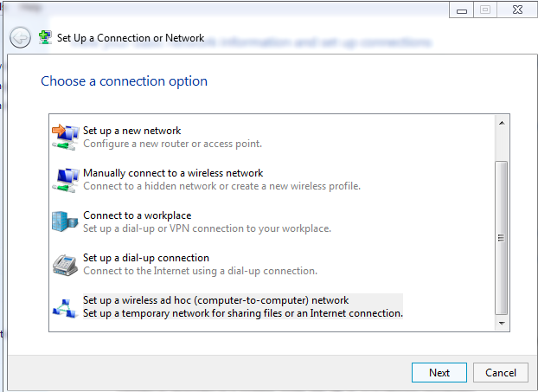Click 'Set up a temporary network for sharing' description

(243, 313)
